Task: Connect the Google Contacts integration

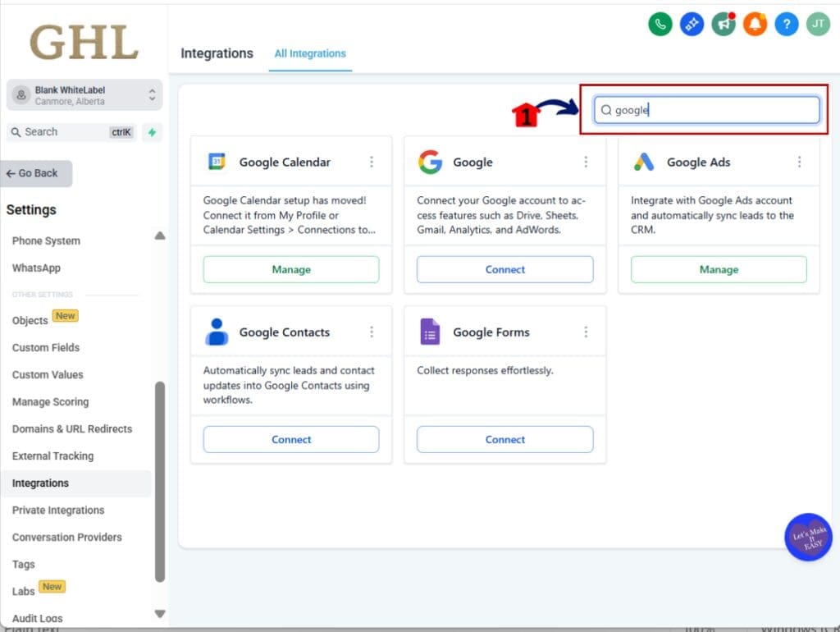Action: click(x=291, y=439)
